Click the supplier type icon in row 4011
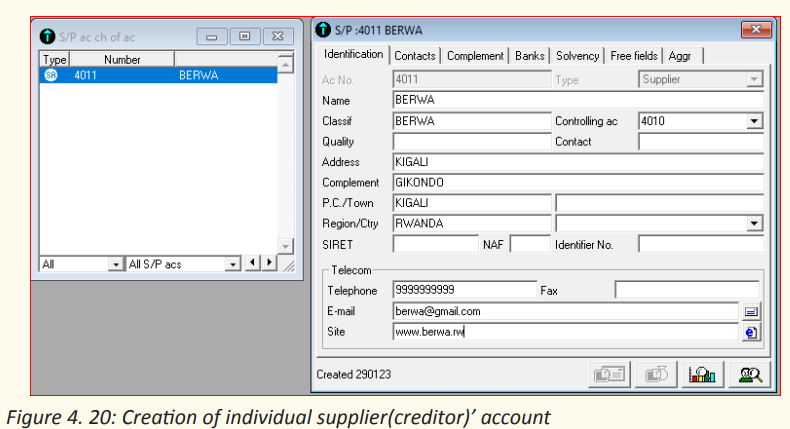 point(51,75)
